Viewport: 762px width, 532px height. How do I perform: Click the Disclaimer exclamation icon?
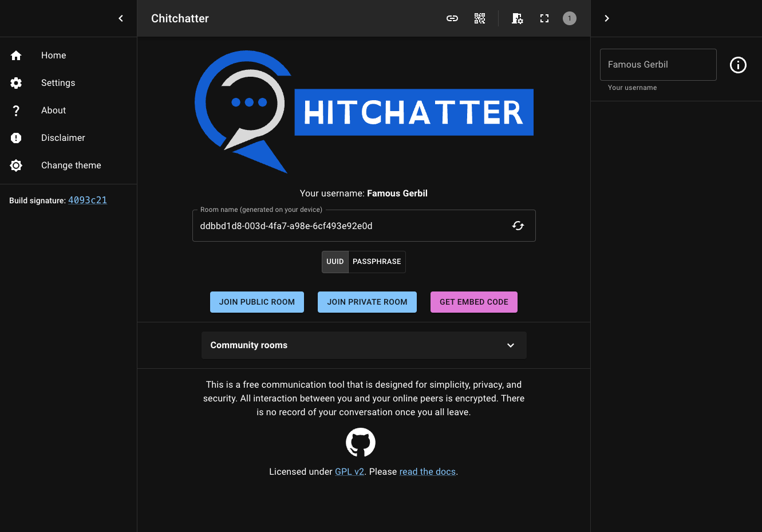tap(16, 138)
